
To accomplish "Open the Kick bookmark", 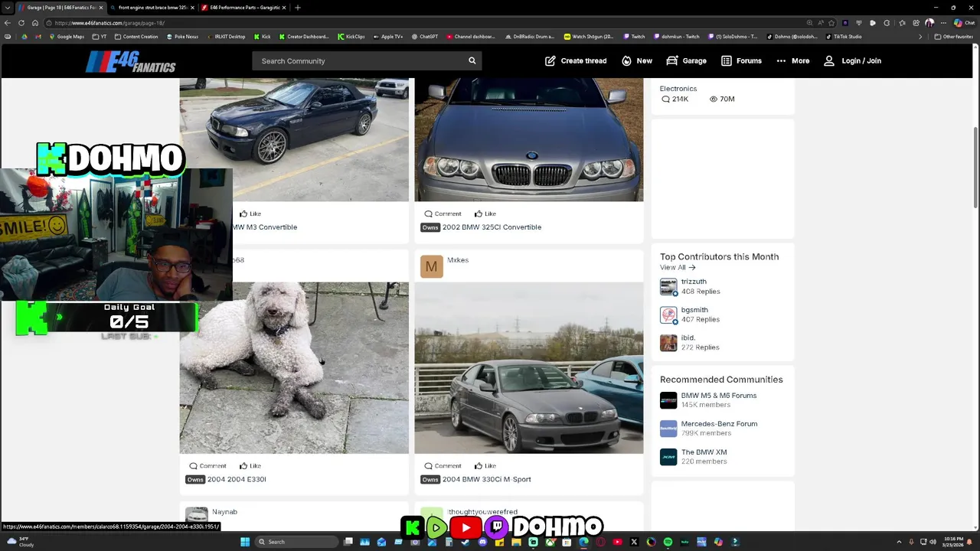I will click(262, 37).
